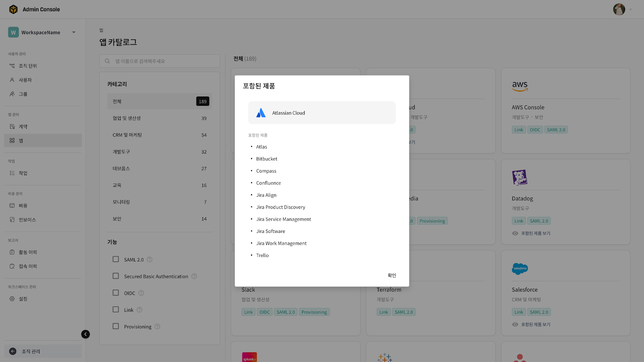Click the SAML 2.0 tag on Terraform card

404,312
